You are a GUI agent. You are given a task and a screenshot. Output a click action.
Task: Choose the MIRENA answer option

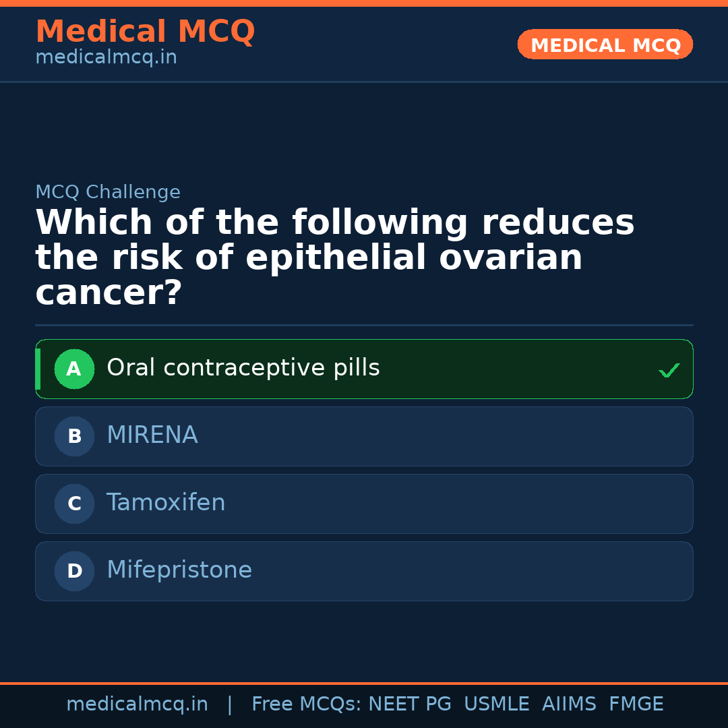[x=152, y=435]
